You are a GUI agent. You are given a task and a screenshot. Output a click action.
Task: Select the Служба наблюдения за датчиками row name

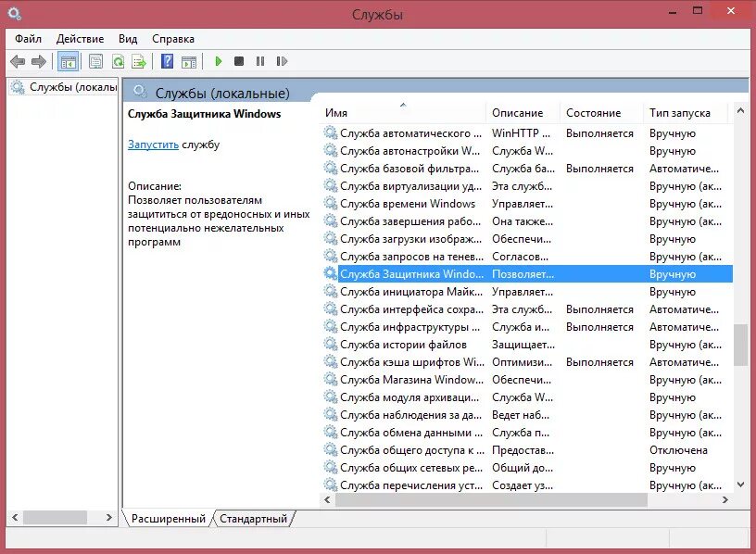(x=410, y=415)
